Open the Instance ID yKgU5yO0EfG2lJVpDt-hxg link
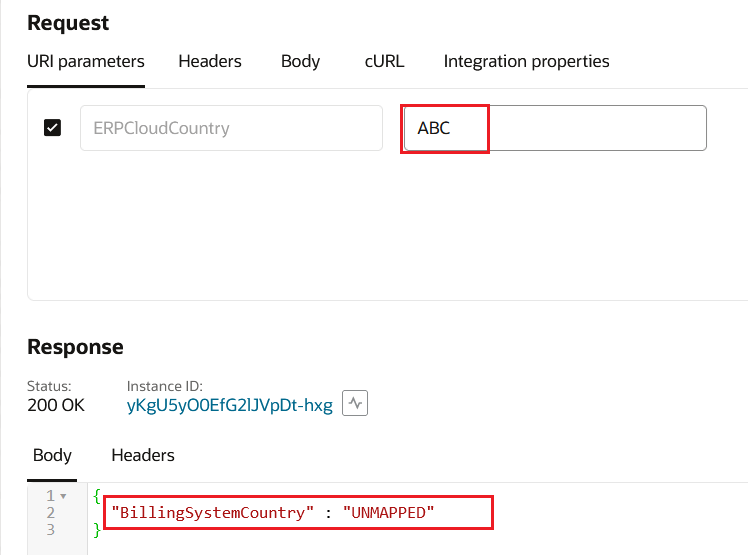 click(230, 405)
